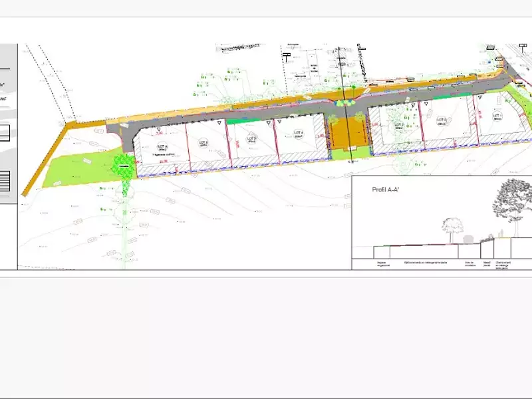Select the down-triangle marker on LOT 5
Image resolution: width=532 pixels, height=399 pixels.
click(x=412, y=106)
